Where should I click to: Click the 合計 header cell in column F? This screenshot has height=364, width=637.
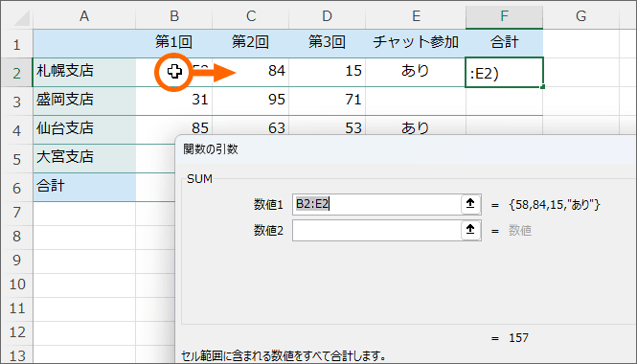click(x=504, y=43)
